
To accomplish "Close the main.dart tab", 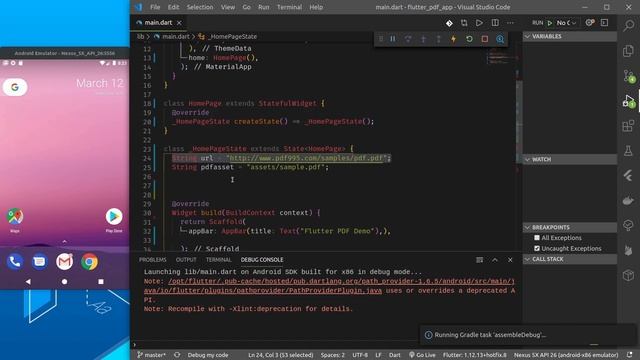I will coord(179,23).
